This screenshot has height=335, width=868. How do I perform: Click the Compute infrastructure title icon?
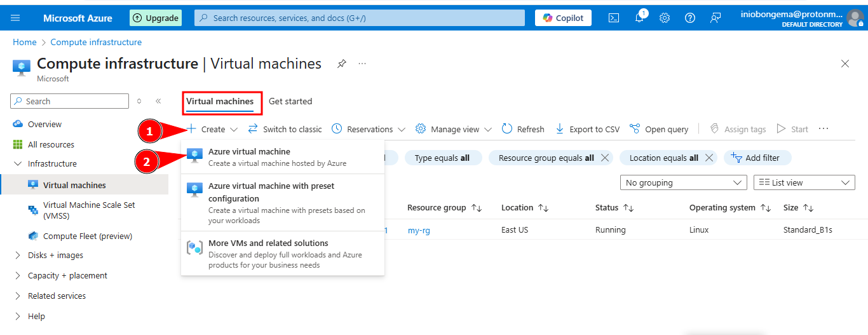(x=22, y=67)
